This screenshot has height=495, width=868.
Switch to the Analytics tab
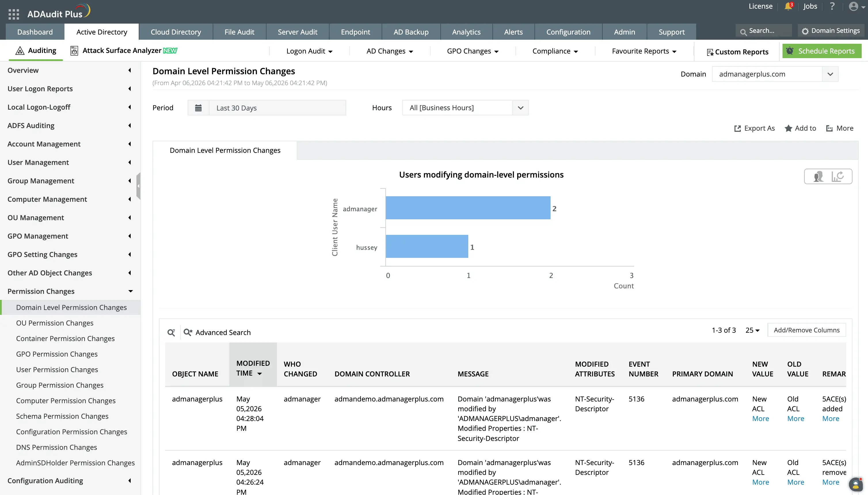(x=466, y=32)
